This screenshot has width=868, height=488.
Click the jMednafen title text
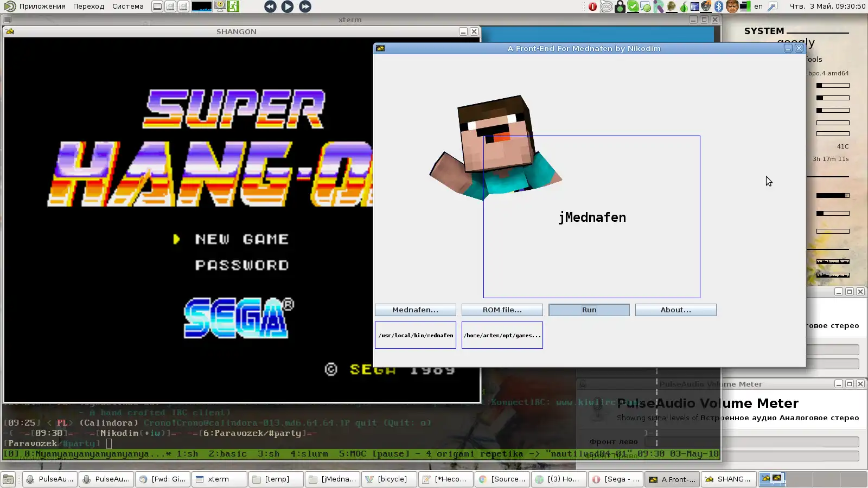(x=592, y=217)
